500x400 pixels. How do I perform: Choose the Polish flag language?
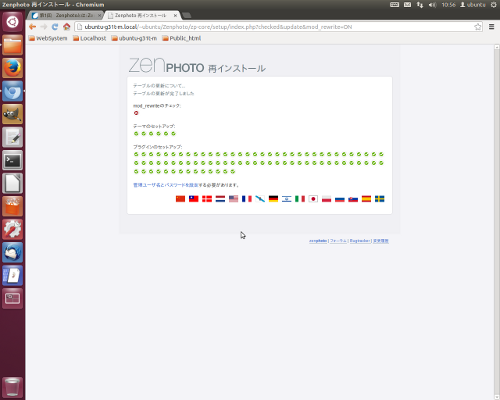click(327, 199)
